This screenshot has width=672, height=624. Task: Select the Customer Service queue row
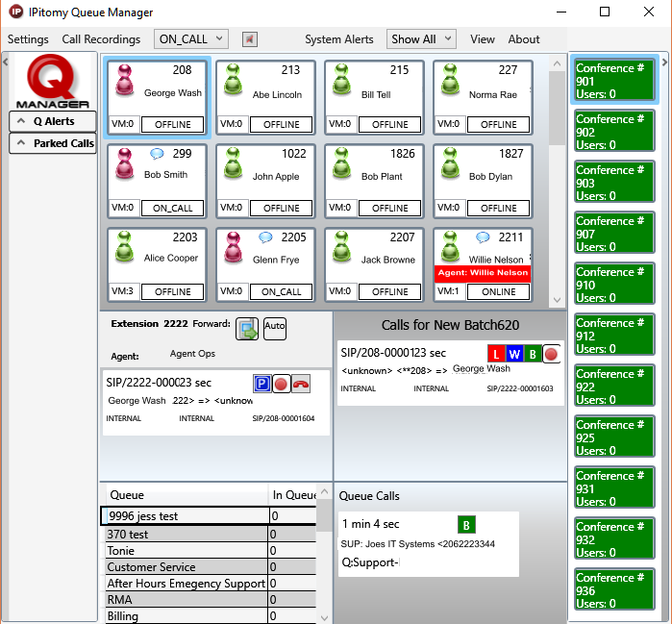[x=187, y=567]
